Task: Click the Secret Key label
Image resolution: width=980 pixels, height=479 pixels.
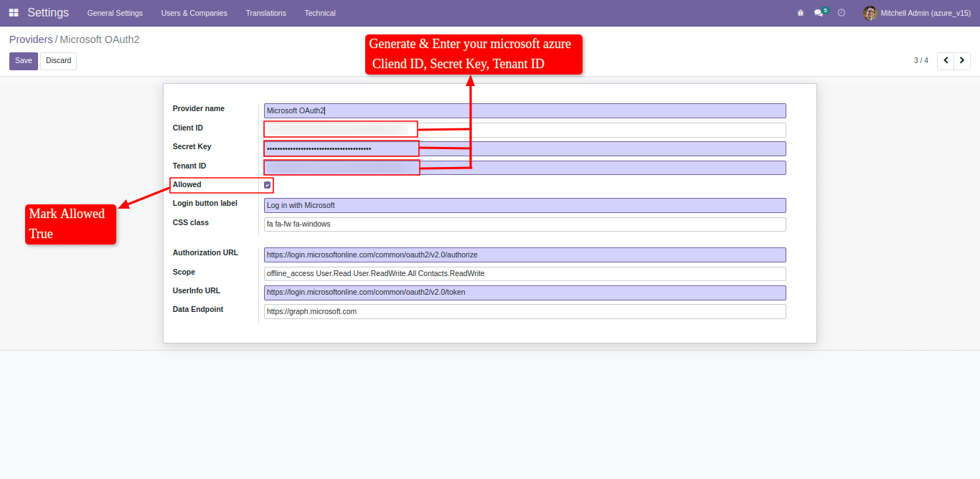Action: pos(192,147)
